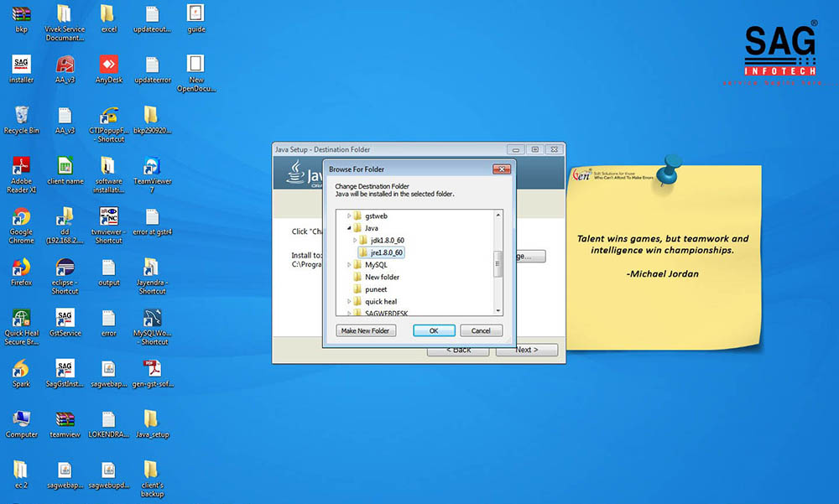Image resolution: width=839 pixels, height=504 pixels.
Task: Expand the MySQL folder arrow
Action: pyautogui.click(x=350, y=265)
